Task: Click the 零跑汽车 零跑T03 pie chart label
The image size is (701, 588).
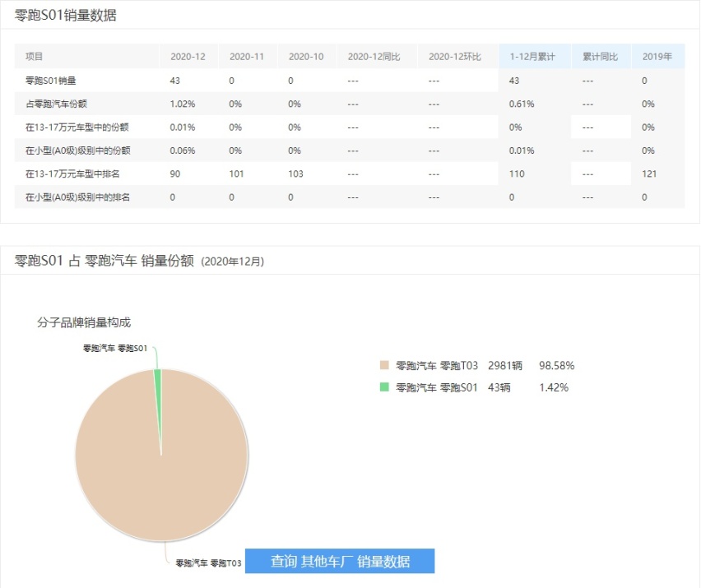Action: click(x=208, y=563)
